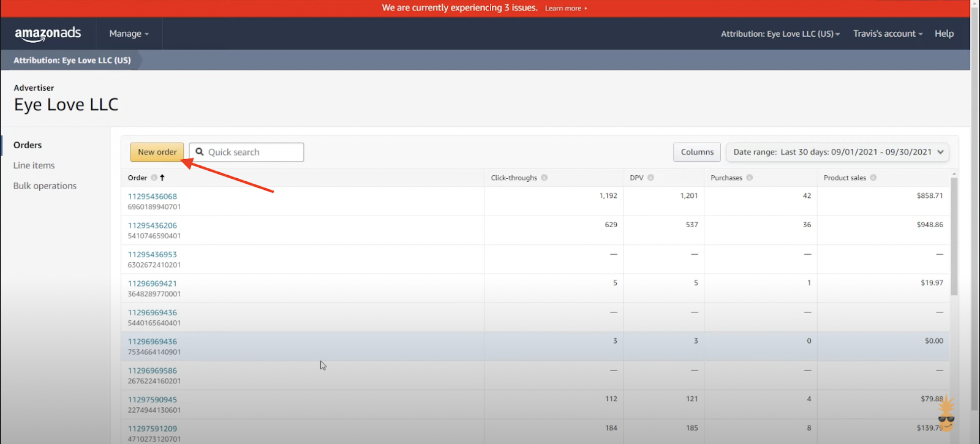
Task: Click the Eye Love LLC advertiser heading
Action: tap(66, 105)
